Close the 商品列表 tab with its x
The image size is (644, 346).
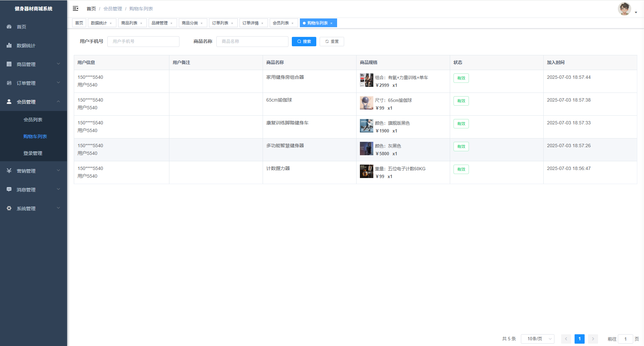[x=141, y=23]
